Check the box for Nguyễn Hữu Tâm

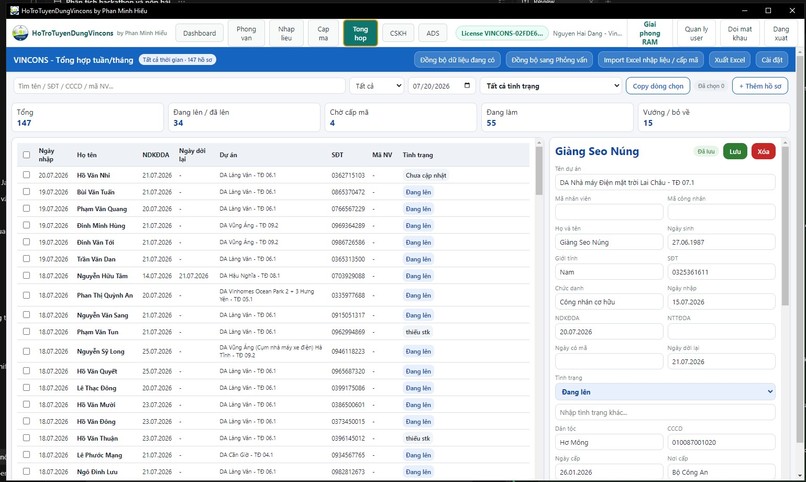coord(26,275)
